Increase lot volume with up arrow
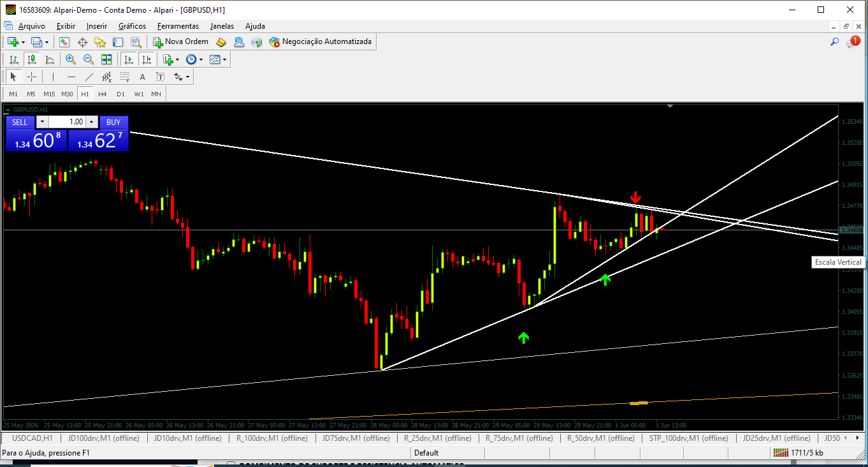868x467 pixels. [92, 122]
